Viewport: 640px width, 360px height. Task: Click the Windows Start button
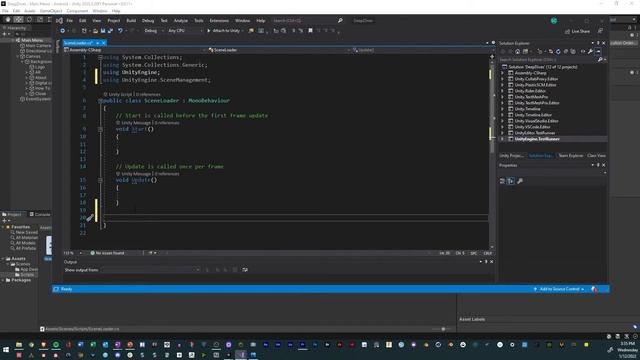tap(6, 350)
